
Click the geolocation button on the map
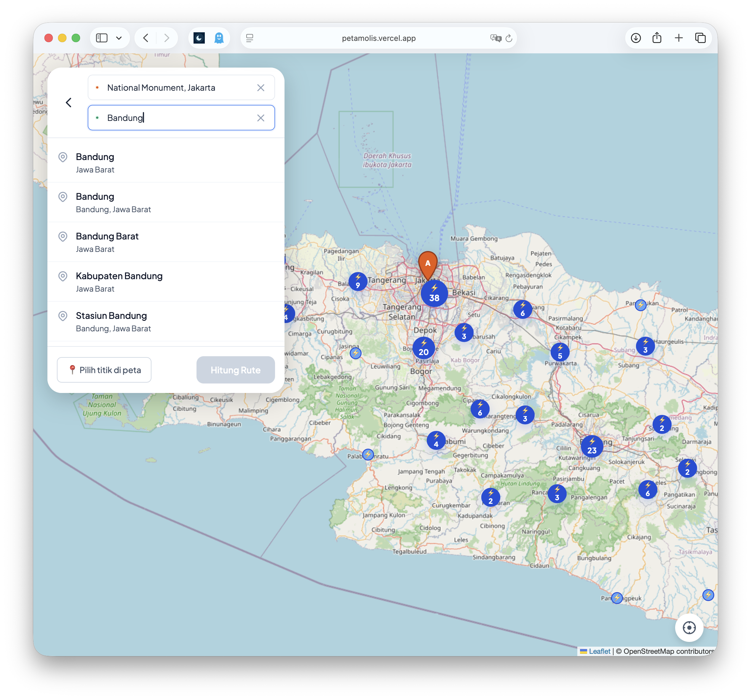coord(689,628)
